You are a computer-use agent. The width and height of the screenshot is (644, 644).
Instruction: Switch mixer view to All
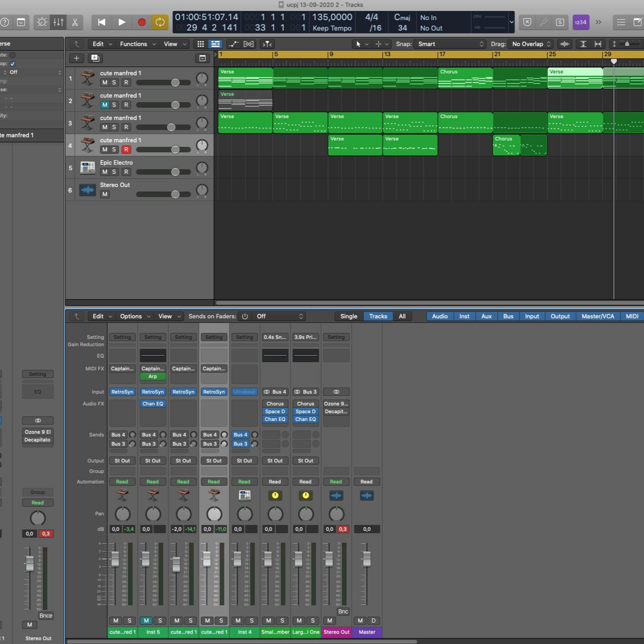pyautogui.click(x=402, y=316)
